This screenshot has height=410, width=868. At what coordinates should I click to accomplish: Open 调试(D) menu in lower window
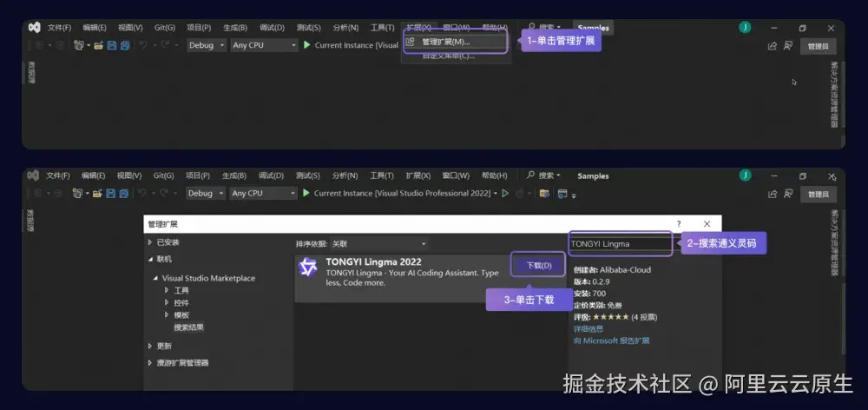click(271, 175)
